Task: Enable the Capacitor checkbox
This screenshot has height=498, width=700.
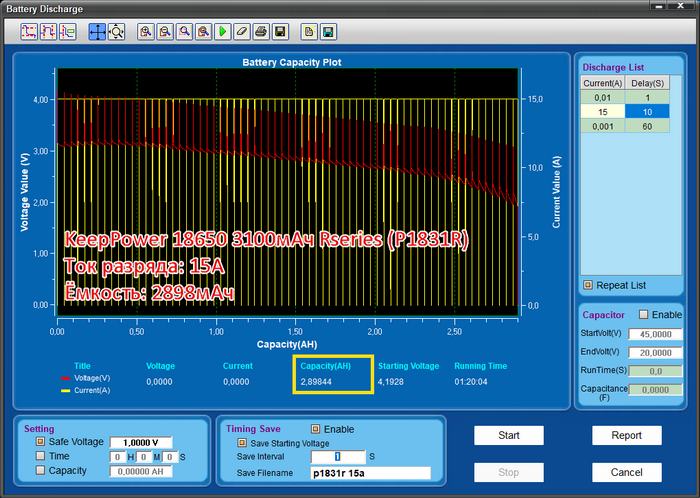Action: (x=643, y=314)
